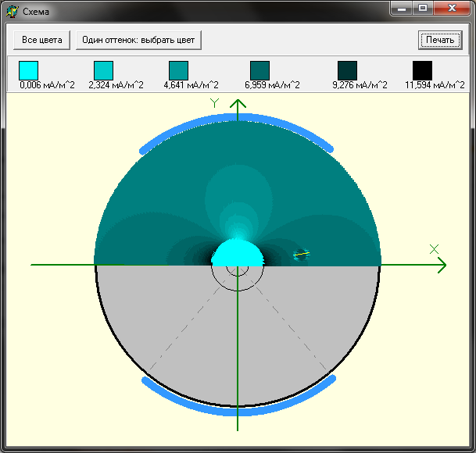Select the black 11,594 мА/м^2 color swatch
The width and height of the screenshot is (476, 453).
[x=422, y=70]
